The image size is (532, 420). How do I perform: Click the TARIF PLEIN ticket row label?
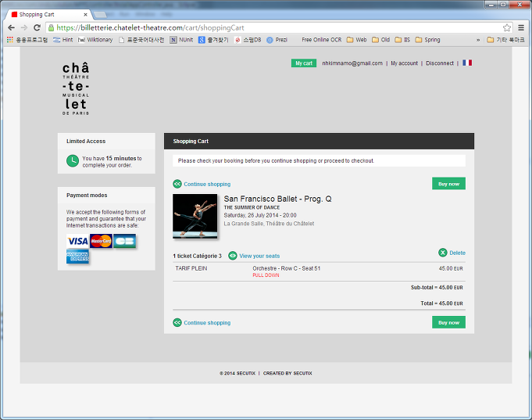[x=191, y=268]
